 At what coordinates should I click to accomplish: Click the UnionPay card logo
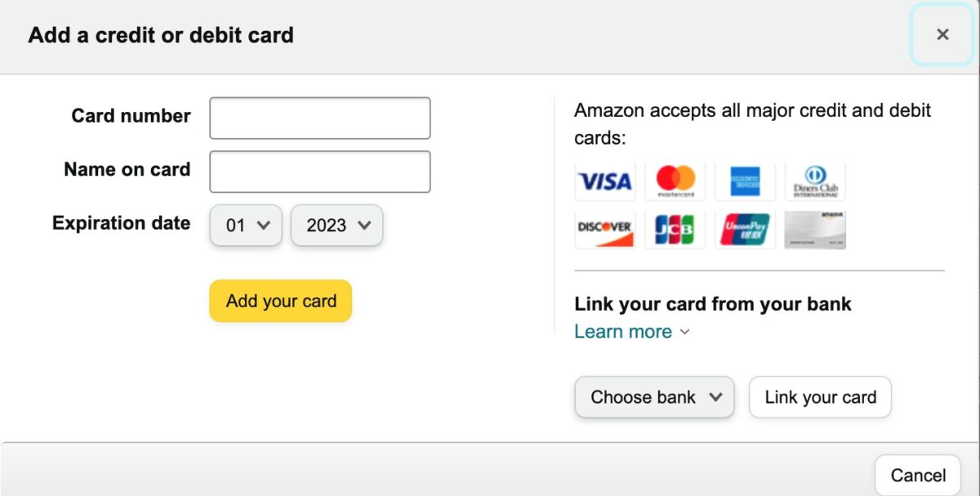[745, 230]
